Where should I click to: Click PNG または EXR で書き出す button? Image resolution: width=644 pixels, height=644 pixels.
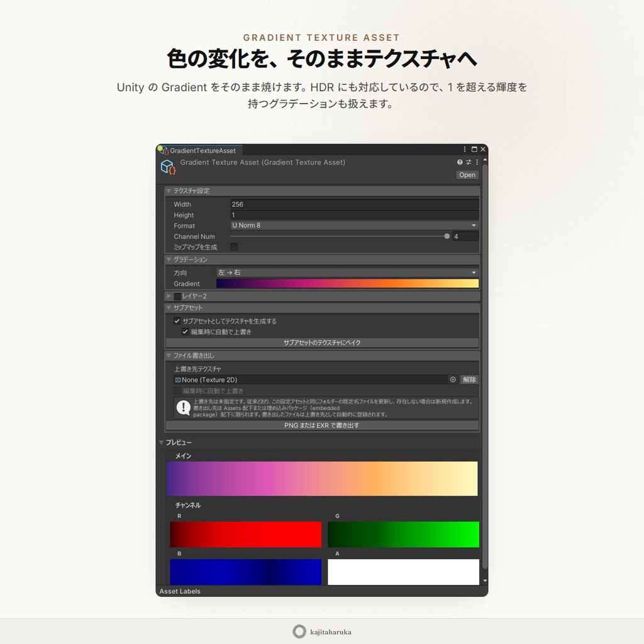pyautogui.click(x=322, y=426)
